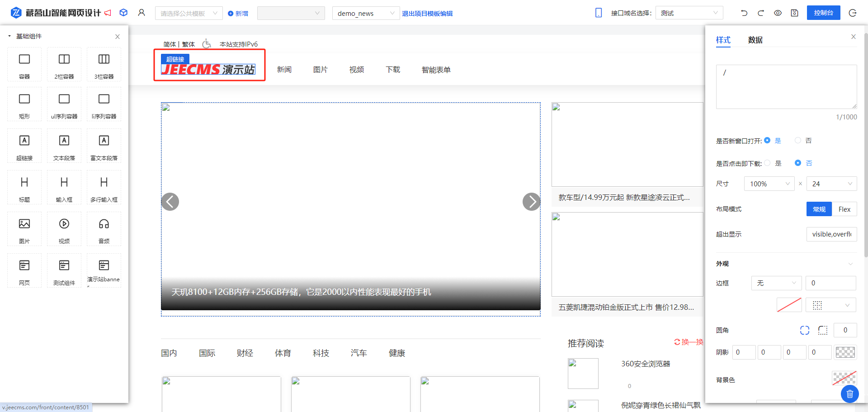The width and height of the screenshot is (868, 412).
Task: Toggle mobile device preview icon
Action: coord(599,13)
